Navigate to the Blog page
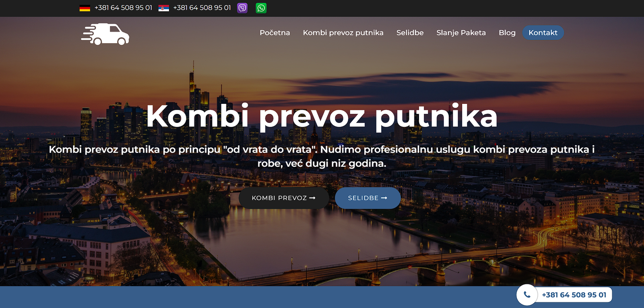This screenshot has height=308, width=644. pyautogui.click(x=507, y=33)
